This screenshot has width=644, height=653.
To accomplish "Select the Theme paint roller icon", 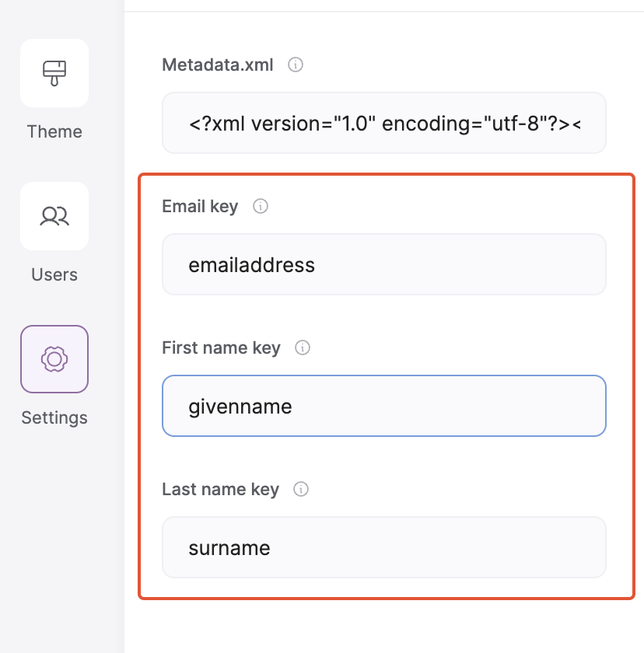I will tap(54, 72).
